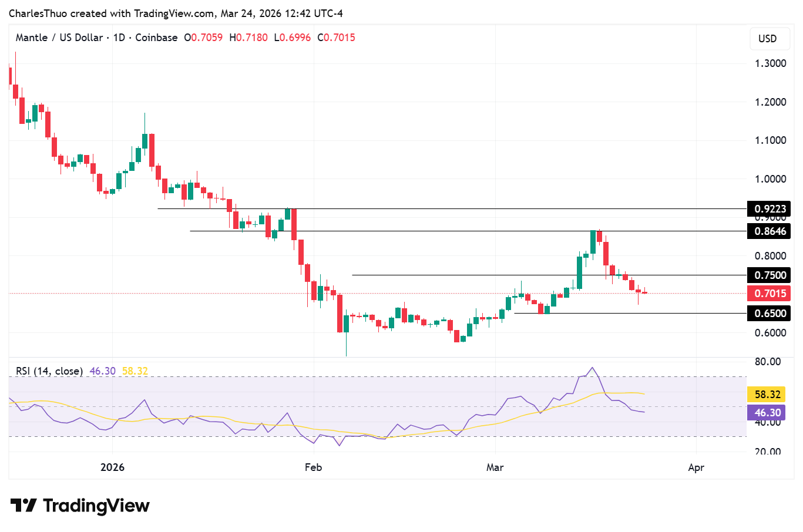This screenshot has width=803, height=532.
Task: Click the C0.7015 close value
Action: point(336,38)
